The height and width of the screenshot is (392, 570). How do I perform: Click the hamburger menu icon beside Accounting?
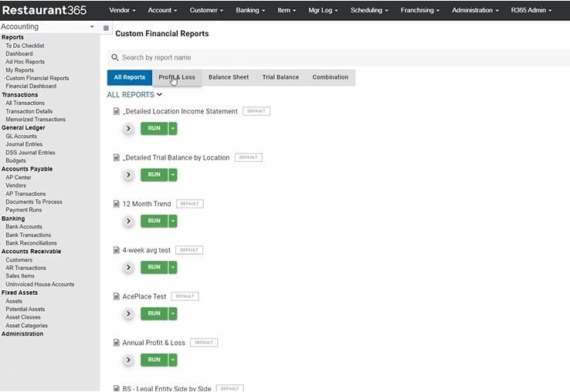pos(106,28)
